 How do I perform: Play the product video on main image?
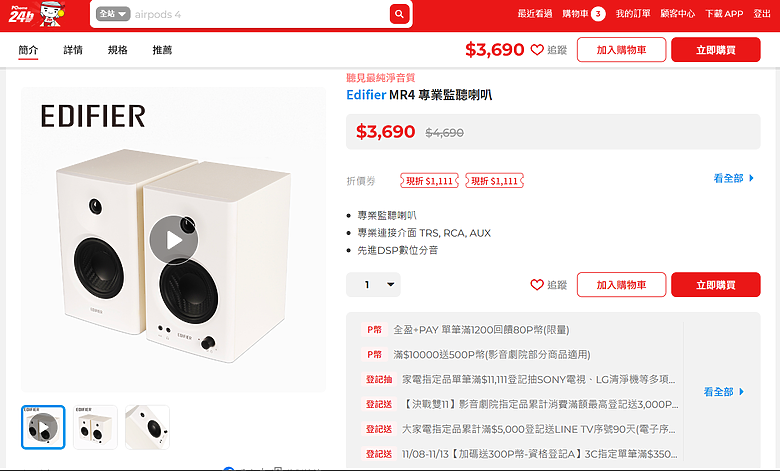pyautogui.click(x=174, y=240)
